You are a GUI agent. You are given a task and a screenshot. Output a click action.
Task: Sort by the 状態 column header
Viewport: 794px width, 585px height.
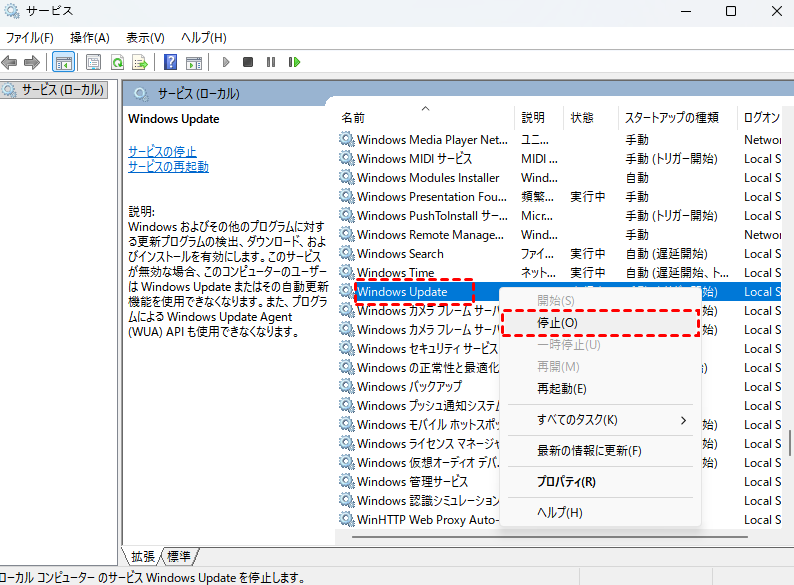(x=590, y=118)
